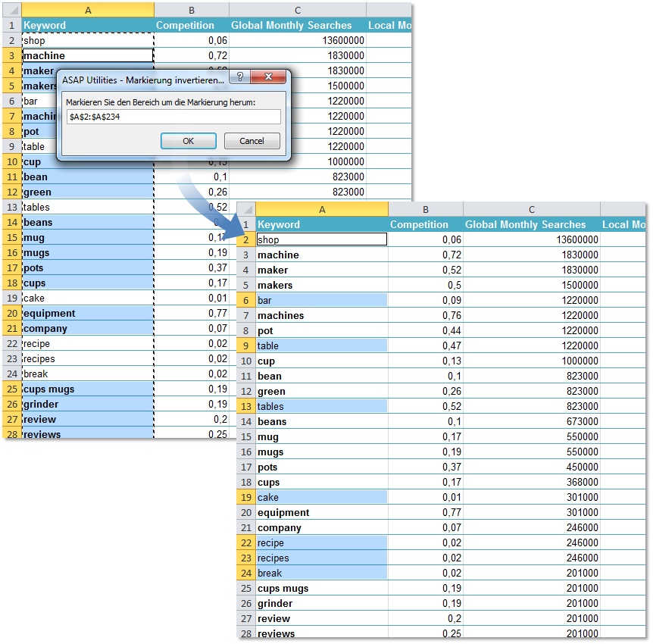Select row header 13 in left sheet
Image resolution: width=653 pixels, height=644 pixels.
point(12,207)
